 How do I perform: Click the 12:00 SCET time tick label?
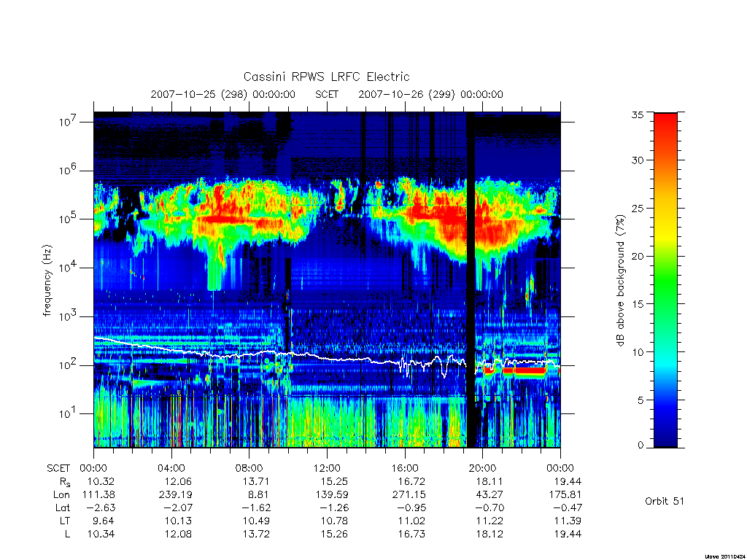point(327,468)
